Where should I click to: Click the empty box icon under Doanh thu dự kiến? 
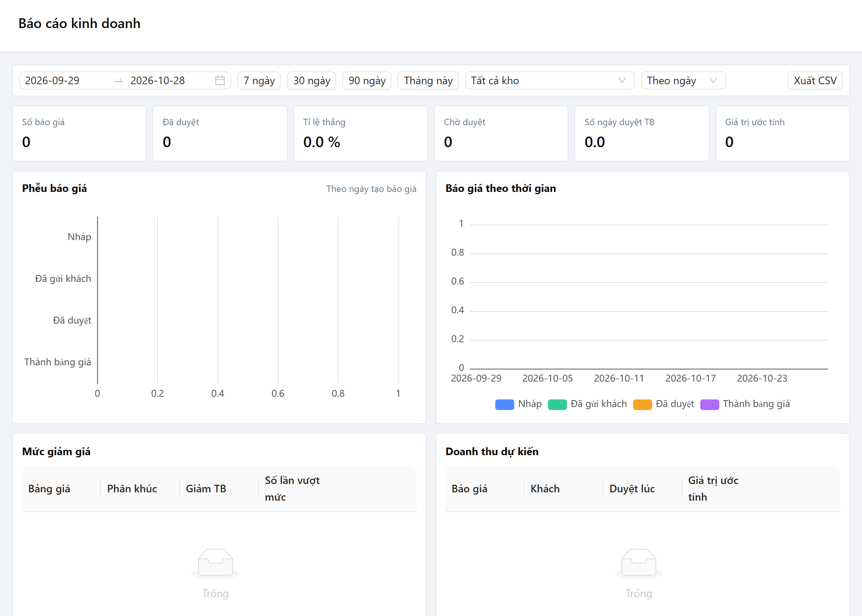click(x=639, y=563)
